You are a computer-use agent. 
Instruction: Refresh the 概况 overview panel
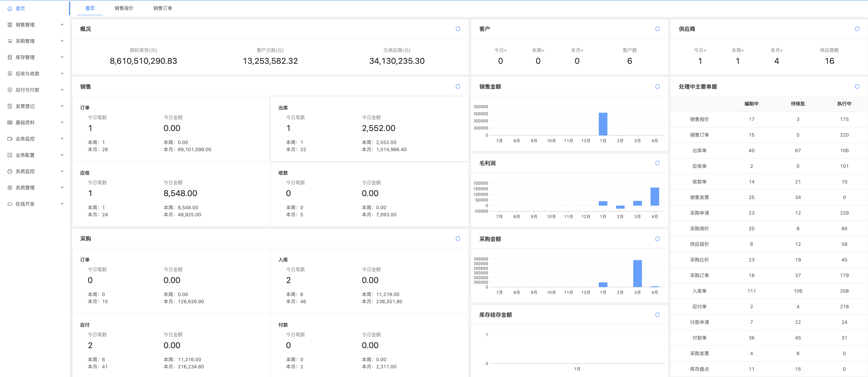point(458,29)
